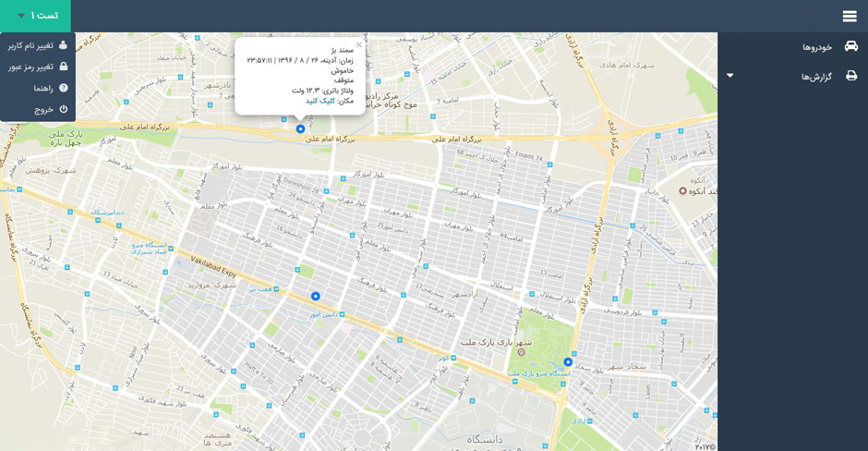Click the power icon for logout
Image resolution: width=868 pixels, height=451 pixels.
coord(64,109)
